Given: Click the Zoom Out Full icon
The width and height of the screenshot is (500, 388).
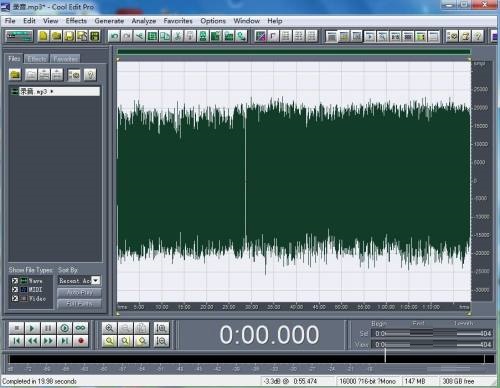Looking at the screenshot, I should [x=141, y=328].
